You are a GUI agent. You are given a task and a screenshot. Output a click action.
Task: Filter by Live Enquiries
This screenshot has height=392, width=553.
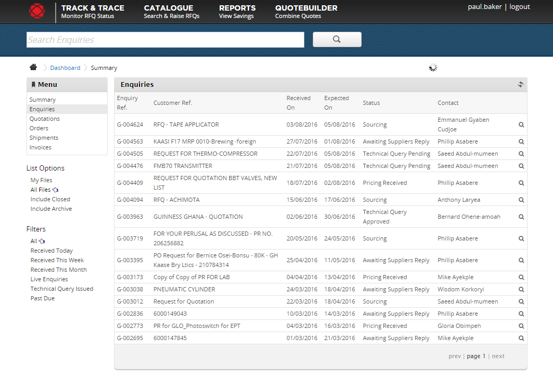pyautogui.click(x=49, y=279)
